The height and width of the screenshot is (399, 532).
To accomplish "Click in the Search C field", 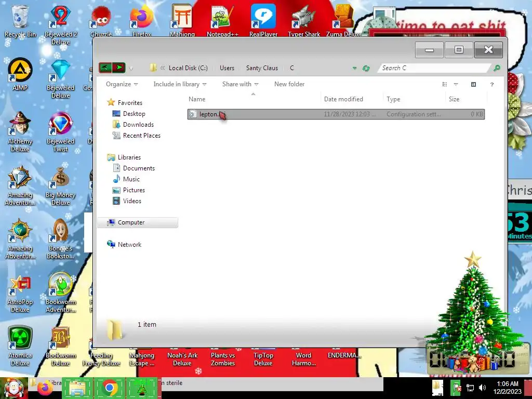I will pyautogui.click(x=435, y=68).
